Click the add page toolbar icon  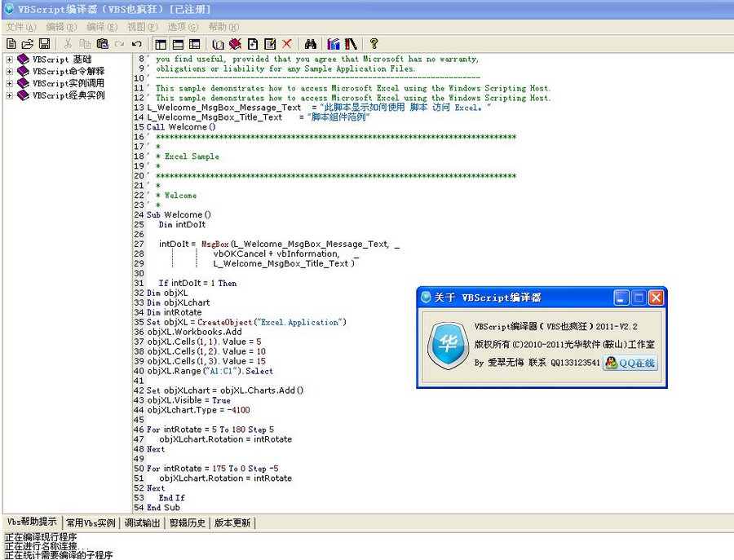[x=253, y=44]
